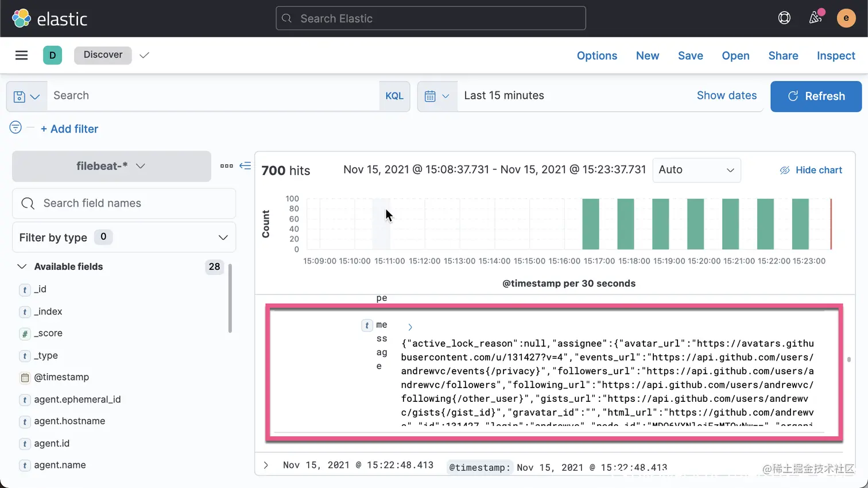The height and width of the screenshot is (488, 868).
Task: Click the _id field type icon
Action: pyautogui.click(x=25, y=290)
